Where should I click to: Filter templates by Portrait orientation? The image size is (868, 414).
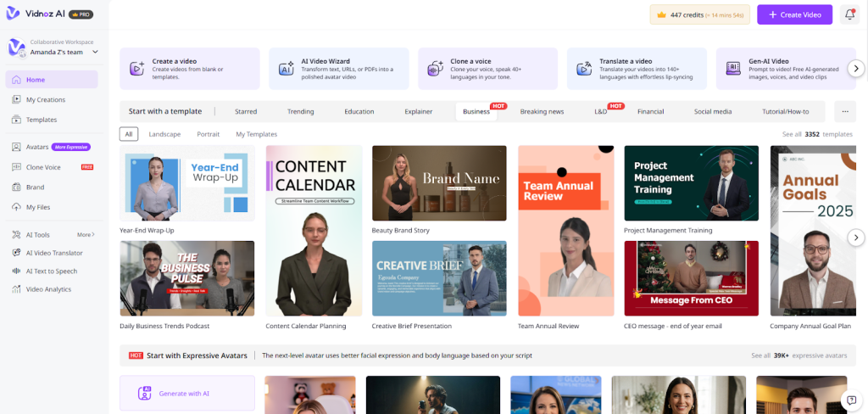(x=209, y=134)
